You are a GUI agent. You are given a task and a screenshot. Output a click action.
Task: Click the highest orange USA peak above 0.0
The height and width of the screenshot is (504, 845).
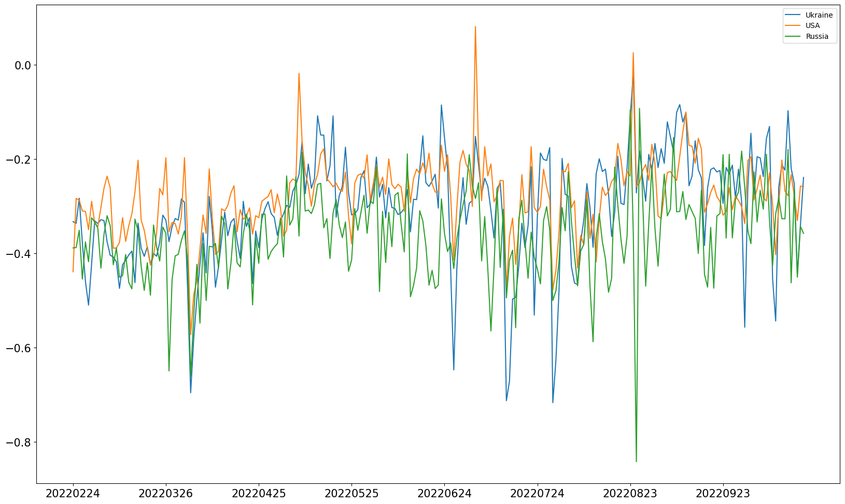pyautogui.click(x=475, y=27)
